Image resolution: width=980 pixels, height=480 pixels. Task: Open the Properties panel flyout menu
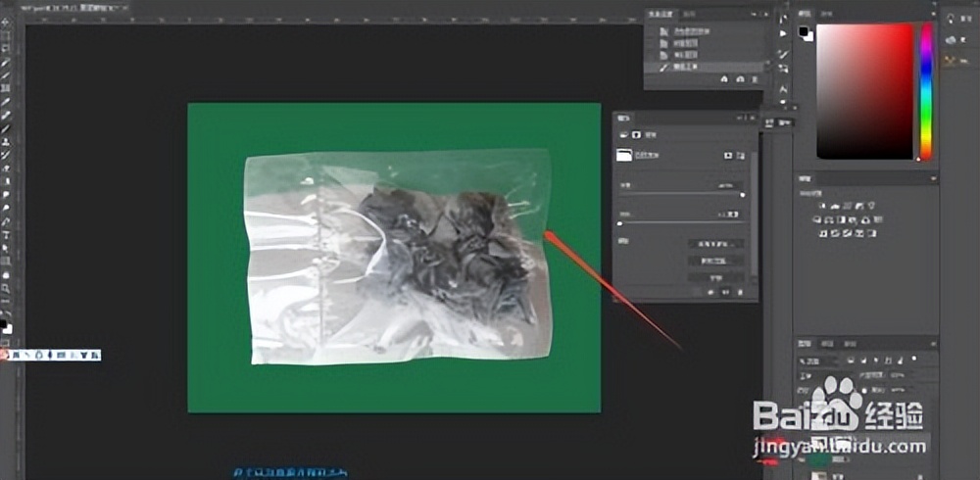[x=753, y=118]
